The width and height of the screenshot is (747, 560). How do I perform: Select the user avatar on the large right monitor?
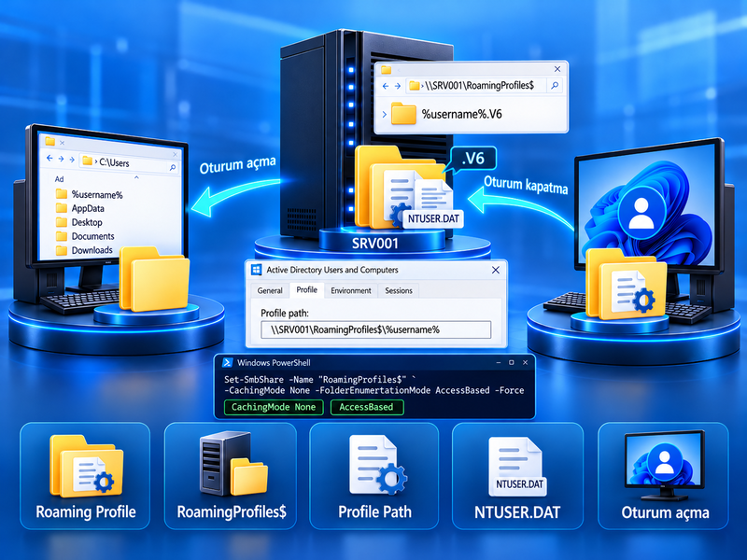(x=641, y=212)
